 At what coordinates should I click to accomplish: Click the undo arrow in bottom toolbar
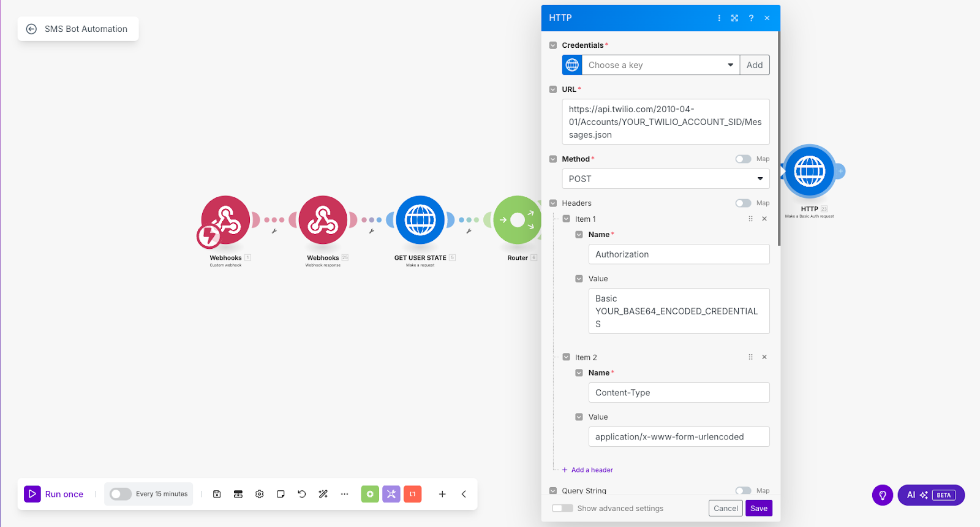coord(302,494)
